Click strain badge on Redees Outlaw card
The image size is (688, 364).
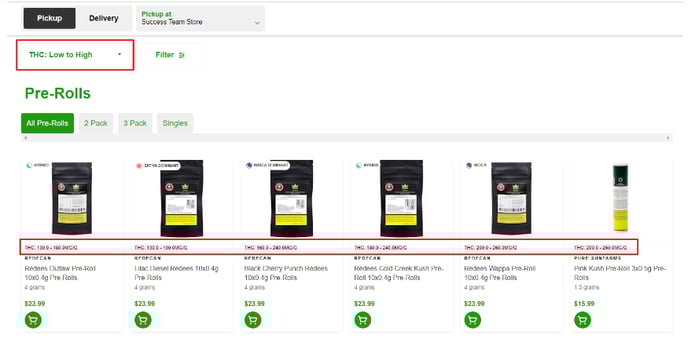pos(38,165)
